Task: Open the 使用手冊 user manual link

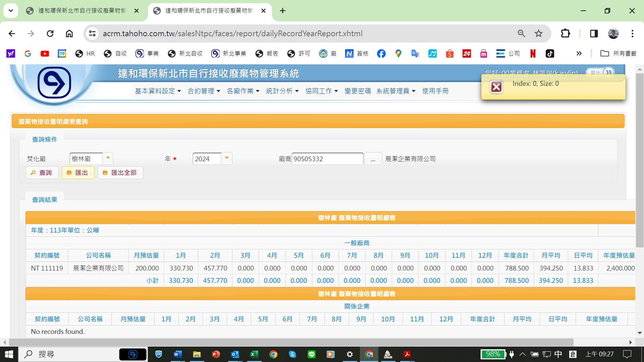Action: point(435,91)
